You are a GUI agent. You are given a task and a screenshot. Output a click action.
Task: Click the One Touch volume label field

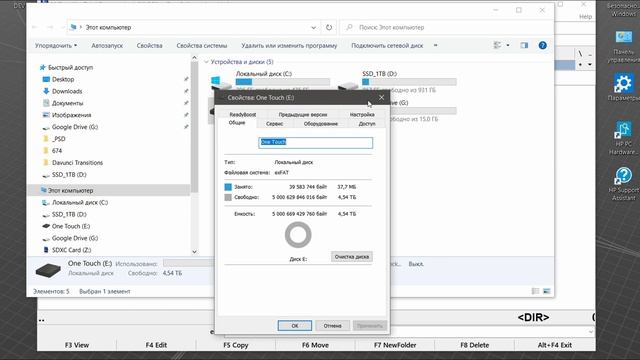[x=316, y=142]
